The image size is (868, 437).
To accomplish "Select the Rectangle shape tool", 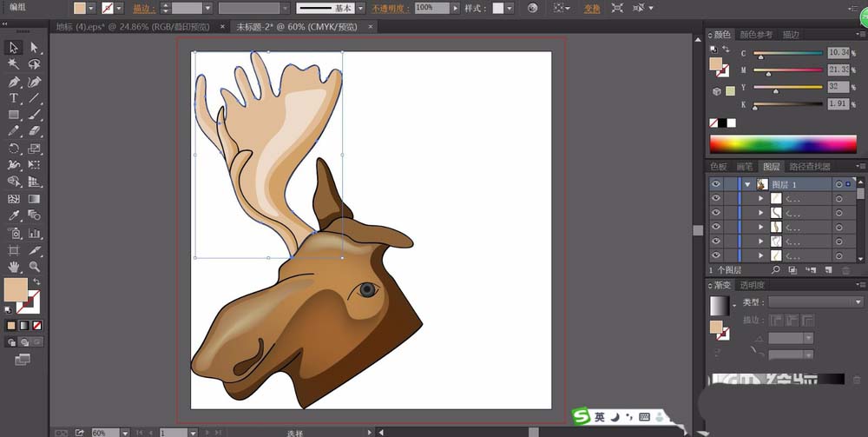I will point(14,115).
